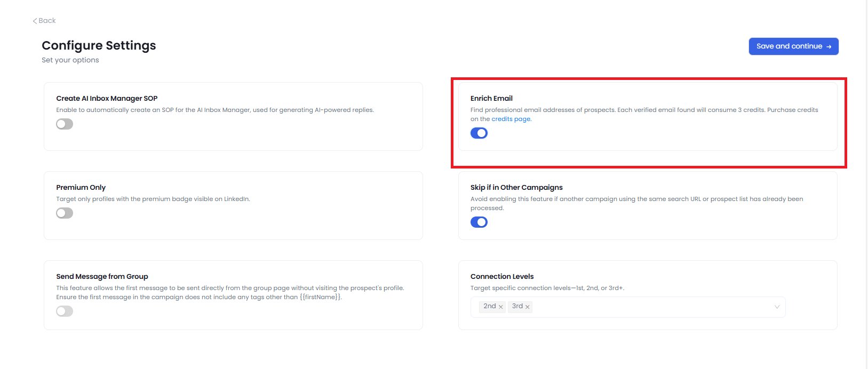Enable Send Message from Group

point(64,310)
